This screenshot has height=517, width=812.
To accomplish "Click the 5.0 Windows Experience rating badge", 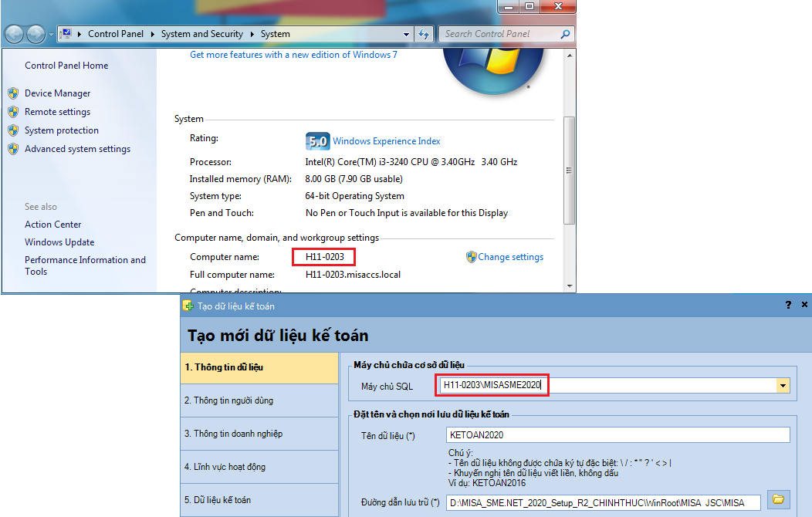I will pyautogui.click(x=317, y=140).
